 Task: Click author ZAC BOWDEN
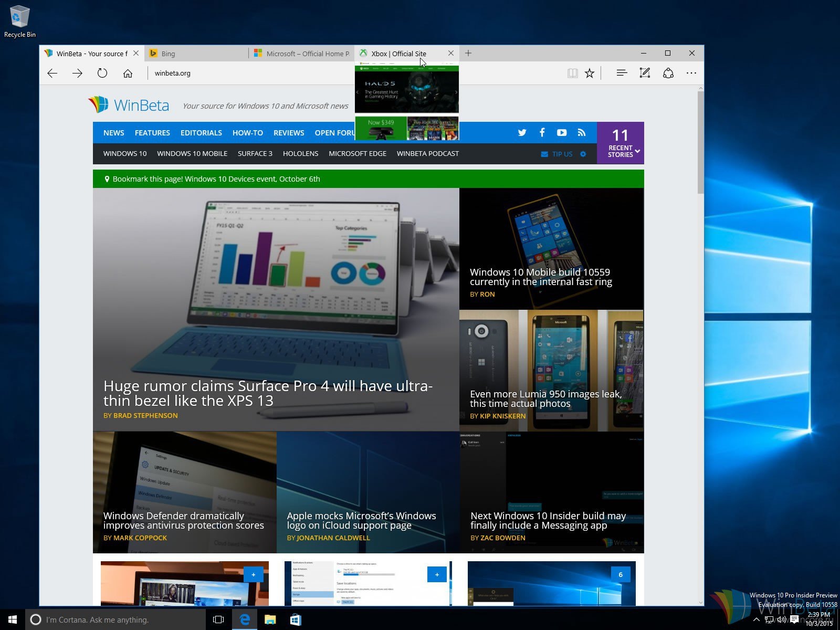click(x=502, y=538)
